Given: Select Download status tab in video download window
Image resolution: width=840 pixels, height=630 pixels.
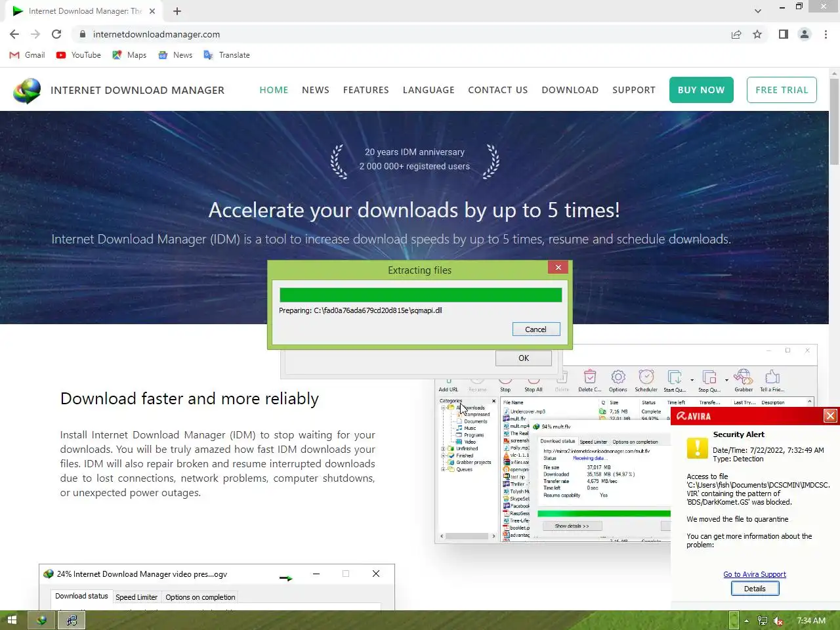Looking at the screenshot, I should 81,596.
